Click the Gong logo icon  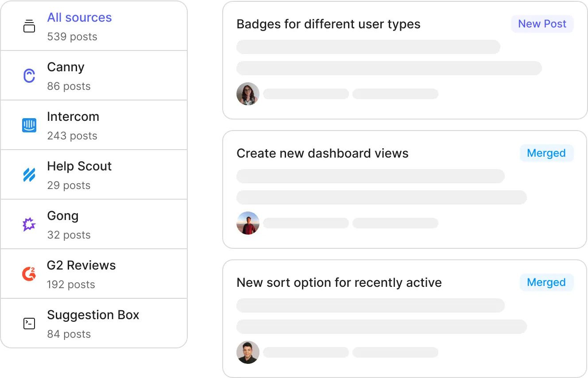click(x=29, y=224)
